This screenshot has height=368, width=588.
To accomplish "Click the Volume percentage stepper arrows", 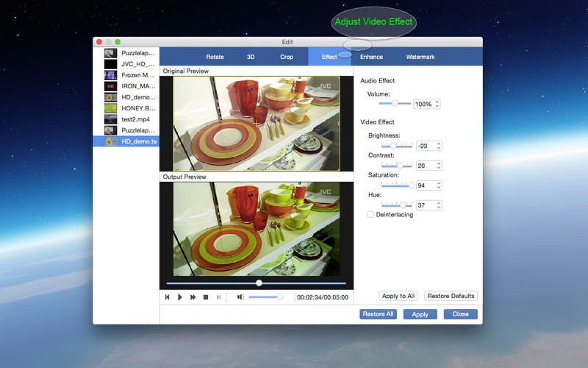I will pyautogui.click(x=437, y=104).
